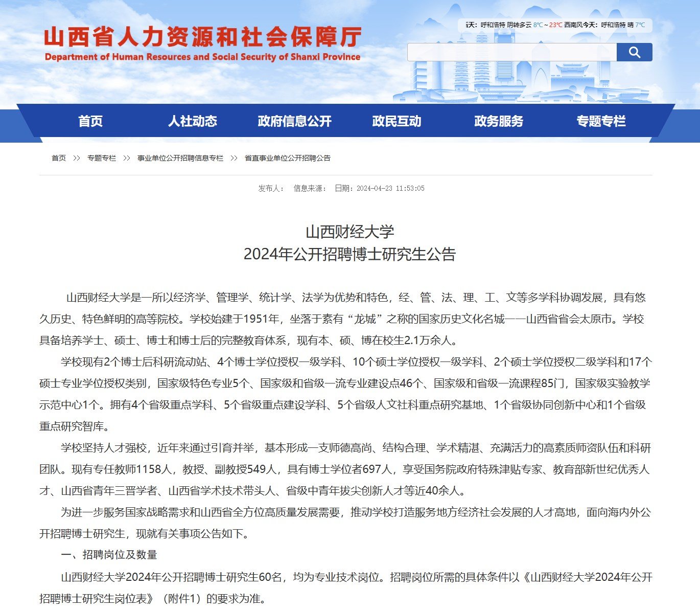Click the line starting '学校现有2个博士后科研流动站'
Screen dimensions: 700x610
pyautogui.click(x=357, y=362)
